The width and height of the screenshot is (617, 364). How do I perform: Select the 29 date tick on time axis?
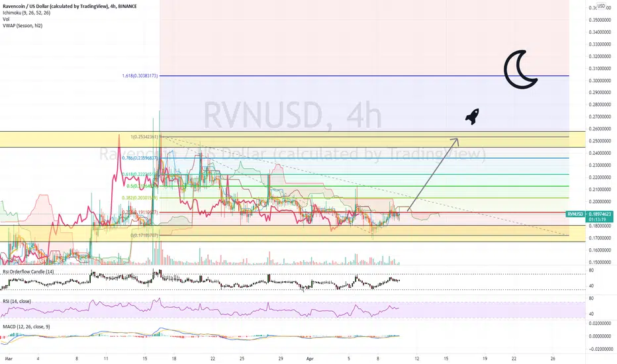(x=281, y=359)
